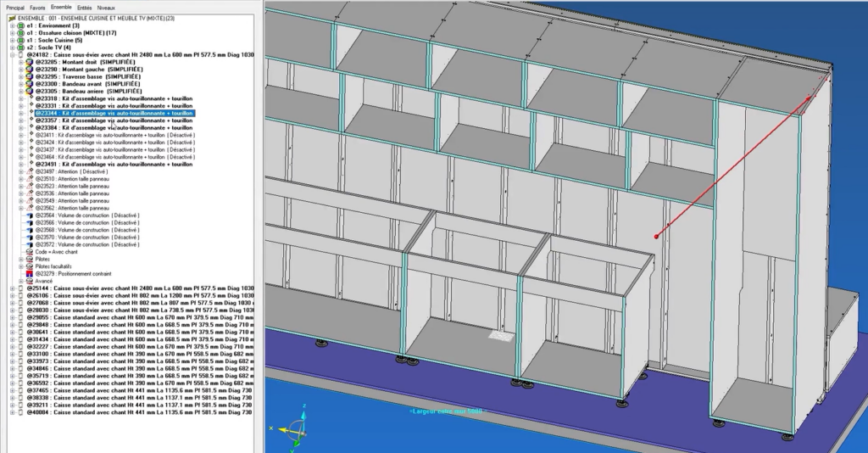Select @23357 Kit d'assemblage item
The width and height of the screenshot is (868, 453).
[x=114, y=120]
